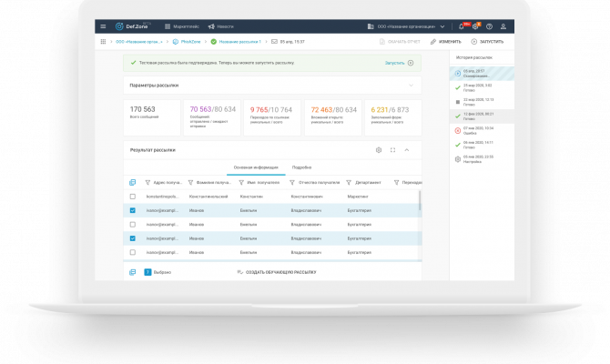The height and width of the screenshot is (364, 610).
Task: Switch to Подробно tab
Action: (x=301, y=167)
